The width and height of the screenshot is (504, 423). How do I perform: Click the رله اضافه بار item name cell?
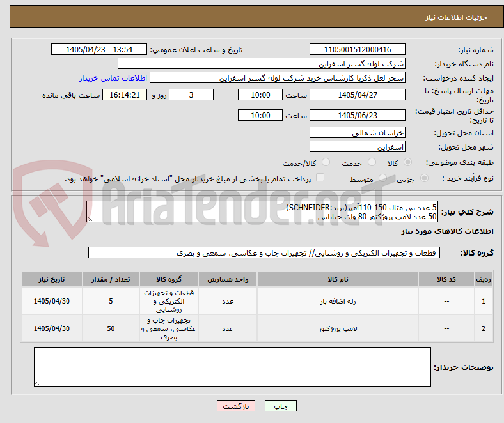click(338, 301)
